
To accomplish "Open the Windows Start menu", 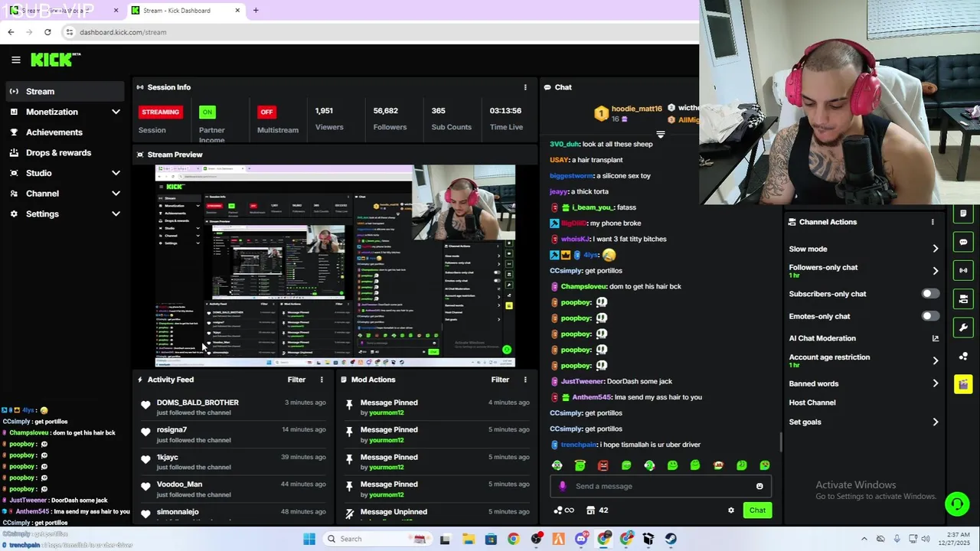I will point(309,539).
